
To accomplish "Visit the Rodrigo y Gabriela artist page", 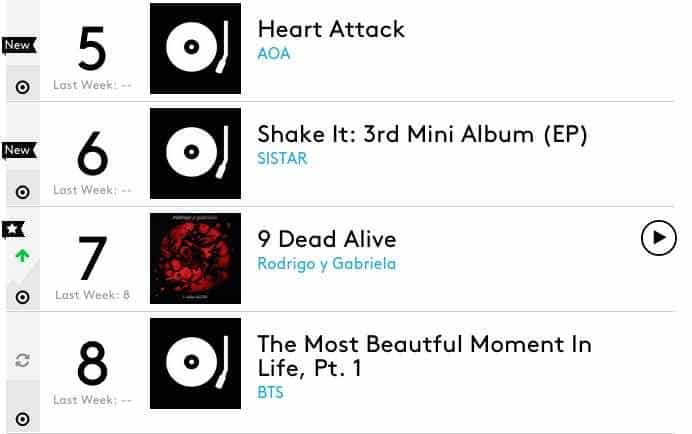I will pos(326,264).
